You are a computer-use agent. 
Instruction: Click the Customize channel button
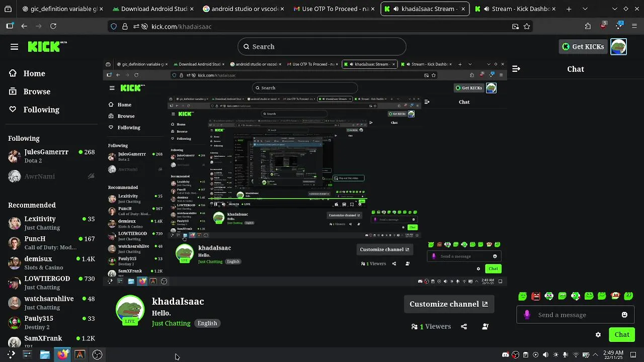tap(449, 304)
